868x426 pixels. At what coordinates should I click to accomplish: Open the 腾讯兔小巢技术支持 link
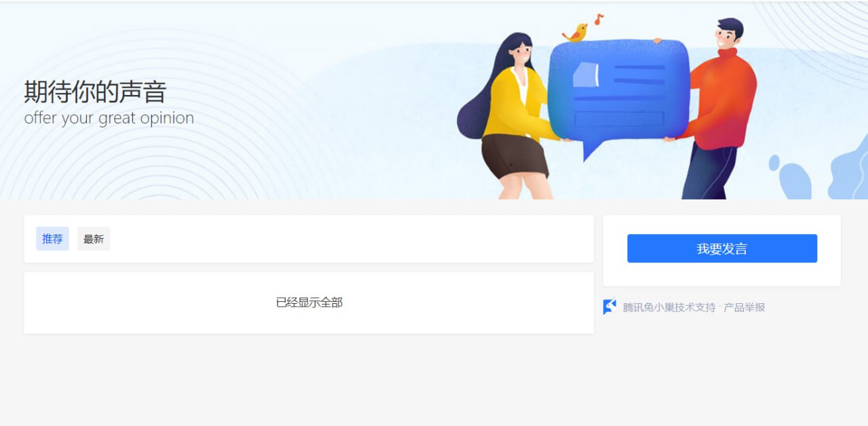669,307
